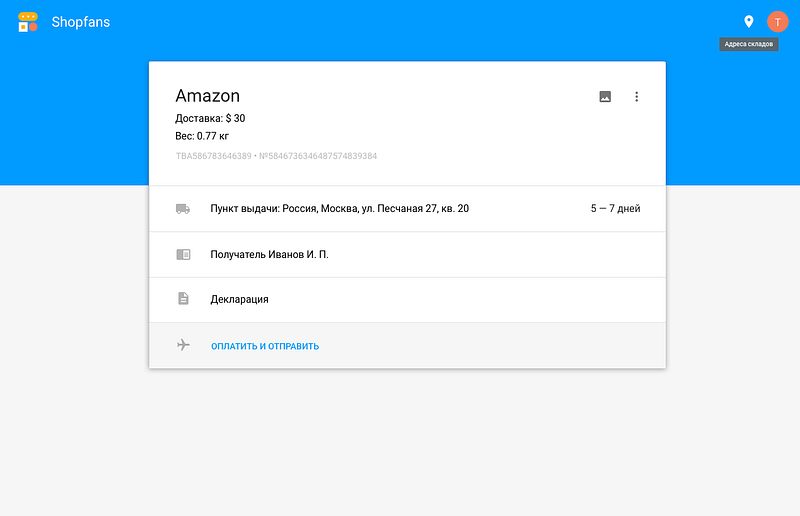800x516 pixels.
Task: Open the Получатель Иванов И. П. row
Action: coord(407,255)
